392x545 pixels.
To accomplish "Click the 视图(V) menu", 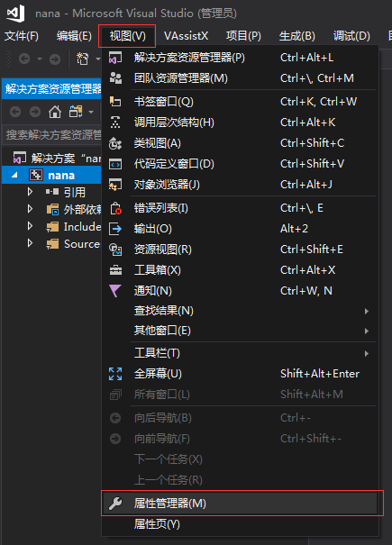I will [x=127, y=36].
